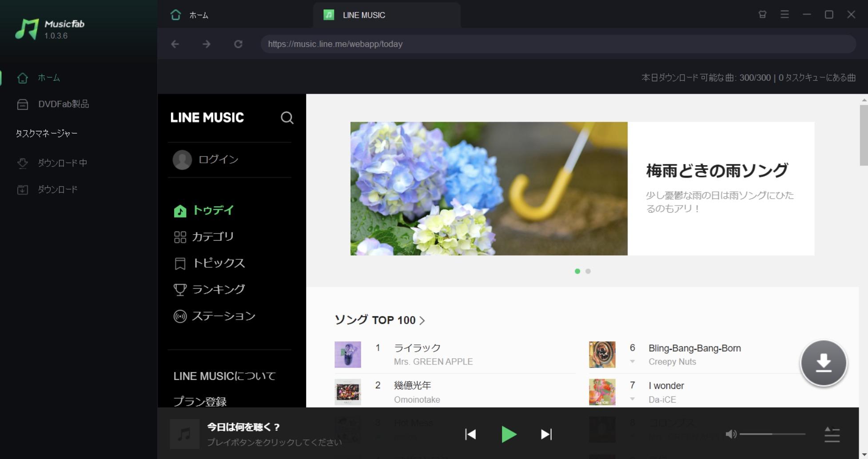Open artist Da-iCE
The width and height of the screenshot is (868, 459).
pyautogui.click(x=662, y=400)
